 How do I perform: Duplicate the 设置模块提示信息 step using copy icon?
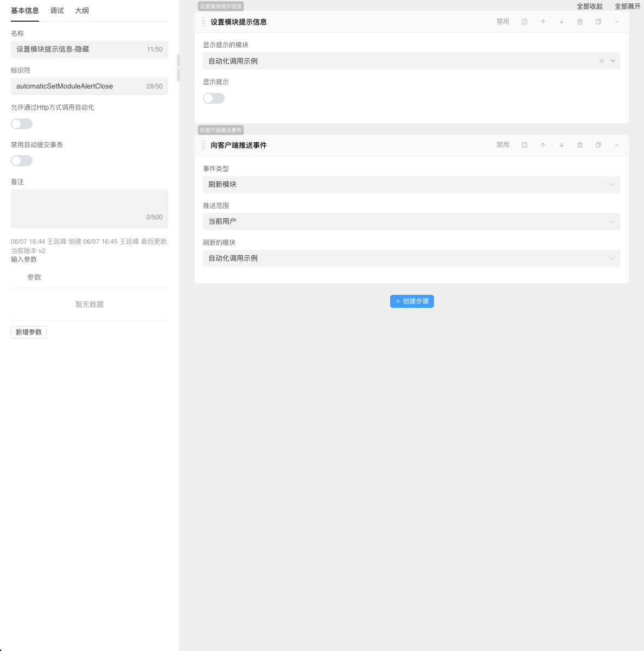(598, 22)
